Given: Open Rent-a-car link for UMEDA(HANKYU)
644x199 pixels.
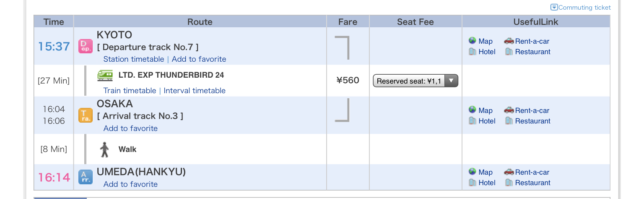Looking at the screenshot, I should point(532,172).
